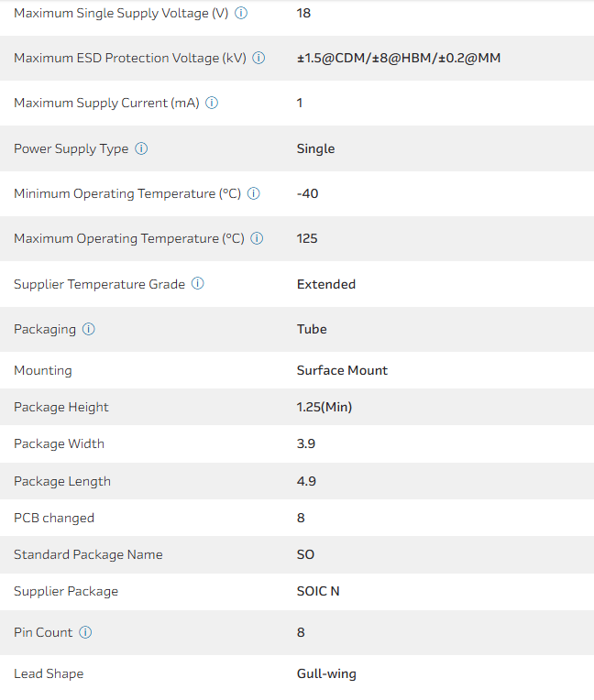The width and height of the screenshot is (594, 700).
Task: Select the 'Package Height' label
Action: click(61, 407)
